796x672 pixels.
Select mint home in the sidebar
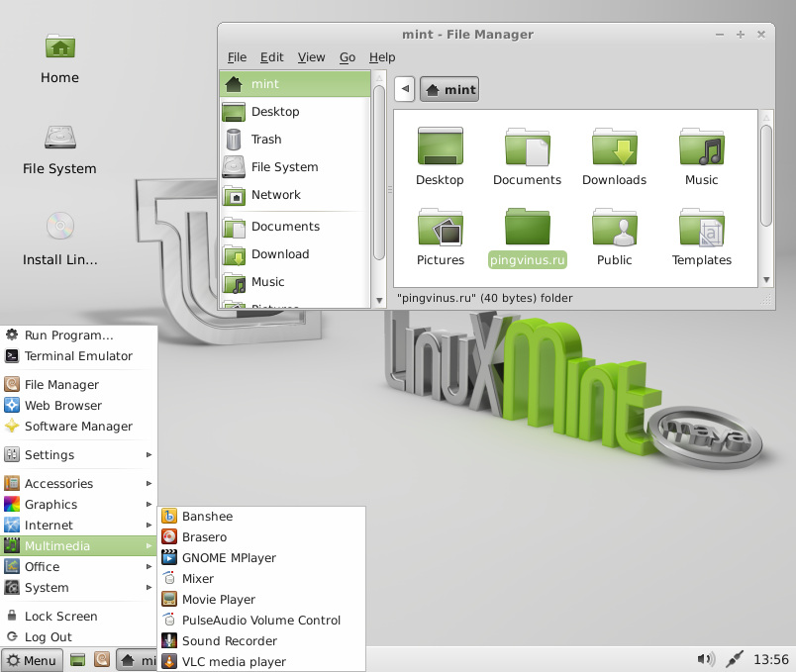pos(295,84)
